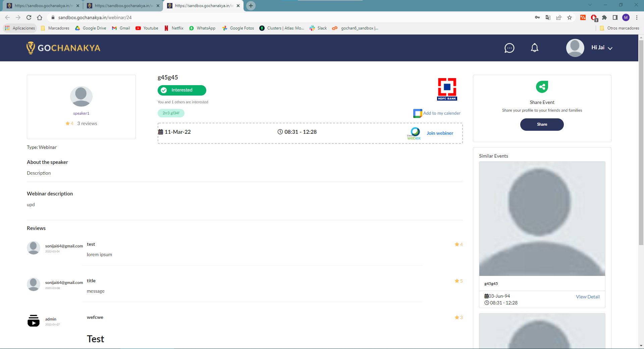The image size is (644, 349).
Task: Open the Join webiner link
Action: [x=440, y=133]
